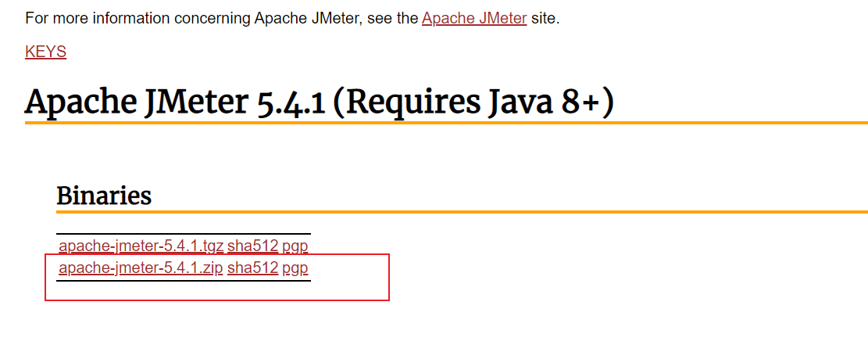Click the (Requires Java 8+) heading text
Screen dimensions: 868x352
(473, 102)
